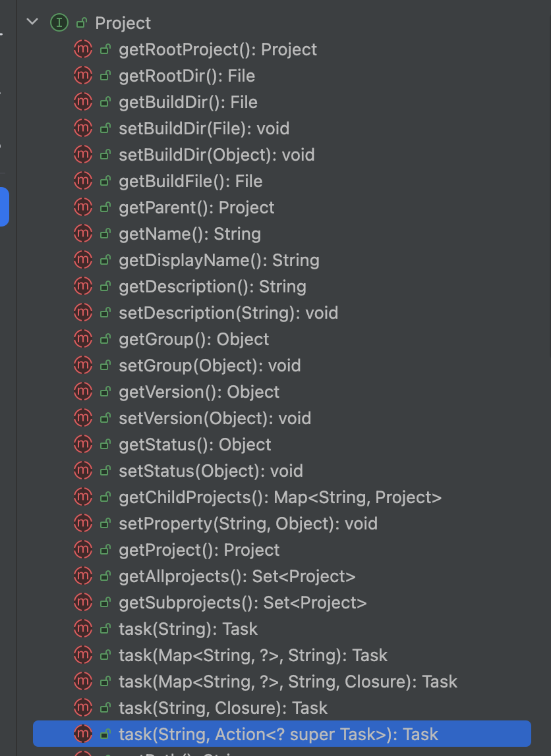The height and width of the screenshot is (756, 551).
Task: Click the highlighted task(String, Action) entry
Action: click(x=278, y=734)
